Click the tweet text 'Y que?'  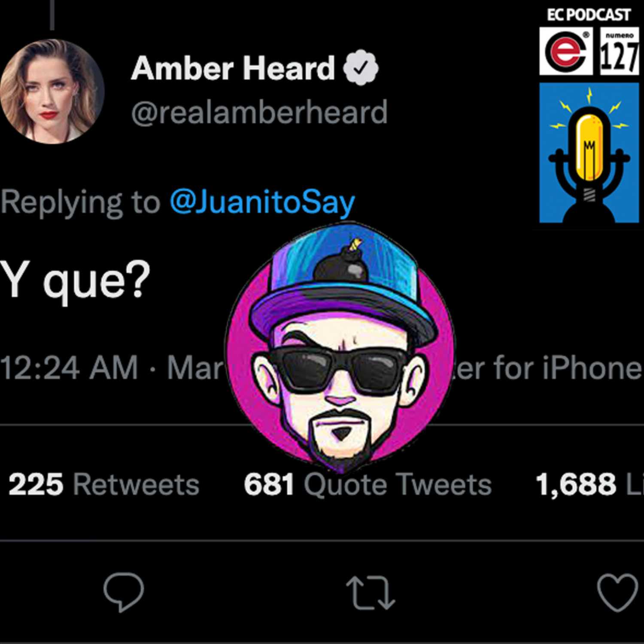(x=75, y=280)
